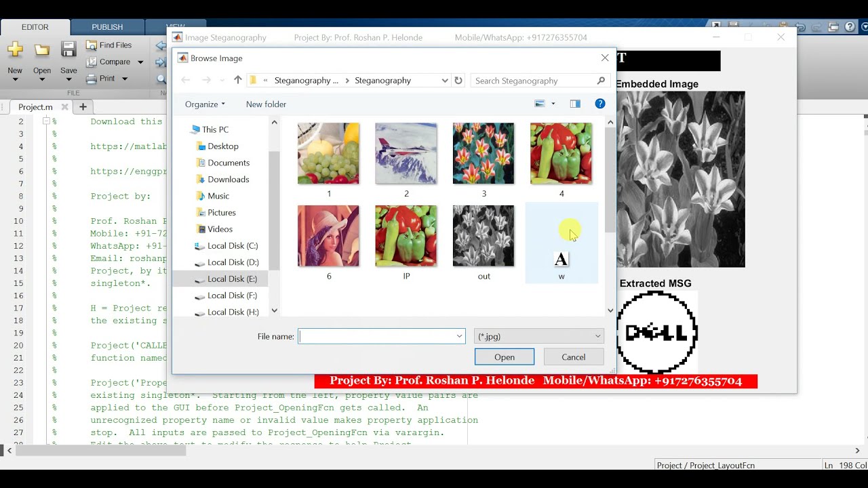Open the File name combo box dropdown
The image size is (868, 488).
tap(459, 336)
